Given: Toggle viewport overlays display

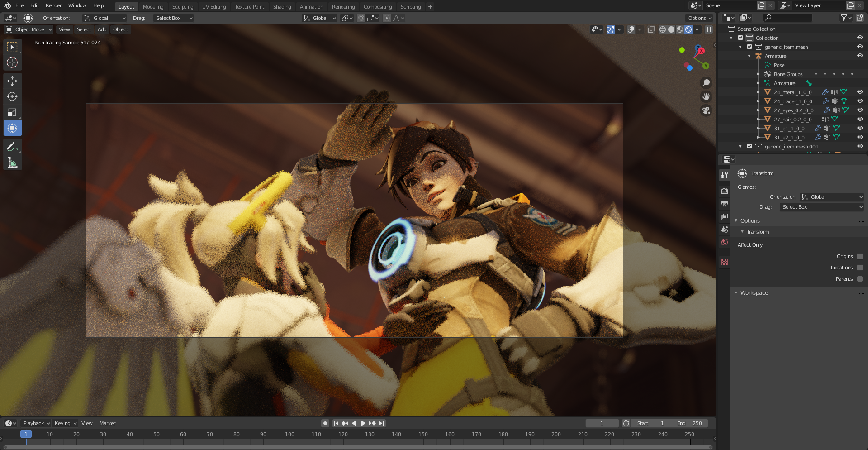Looking at the screenshot, I should coord(631,29).
